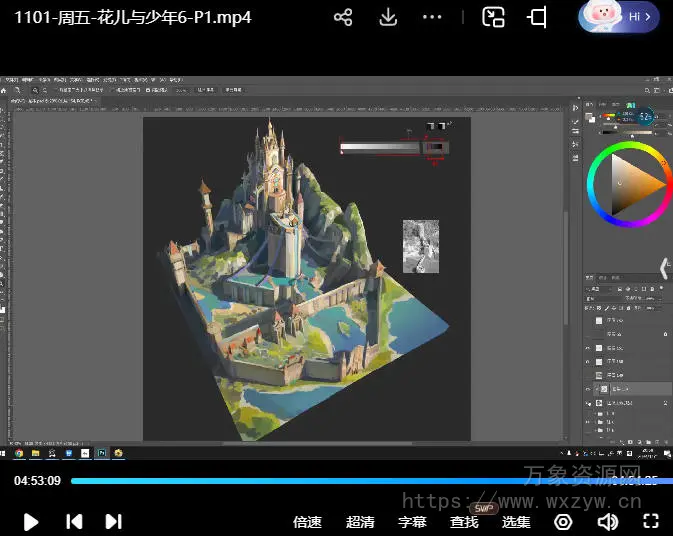Skip to the next video

pyautogui.click(x=113, y=521)
